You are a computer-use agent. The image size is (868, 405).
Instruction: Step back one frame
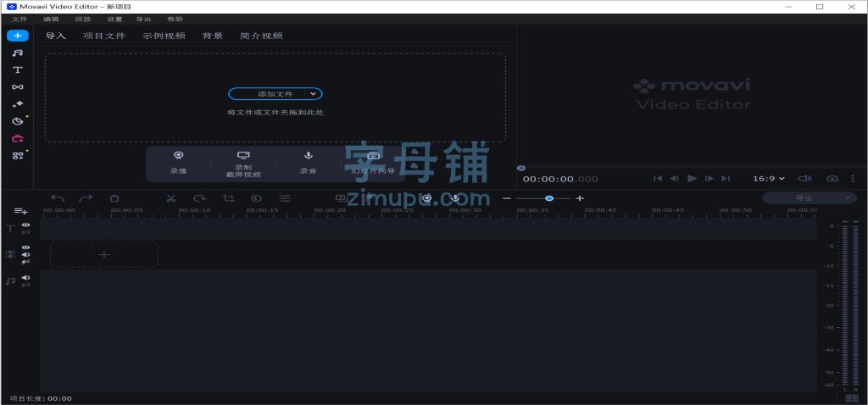674,179
